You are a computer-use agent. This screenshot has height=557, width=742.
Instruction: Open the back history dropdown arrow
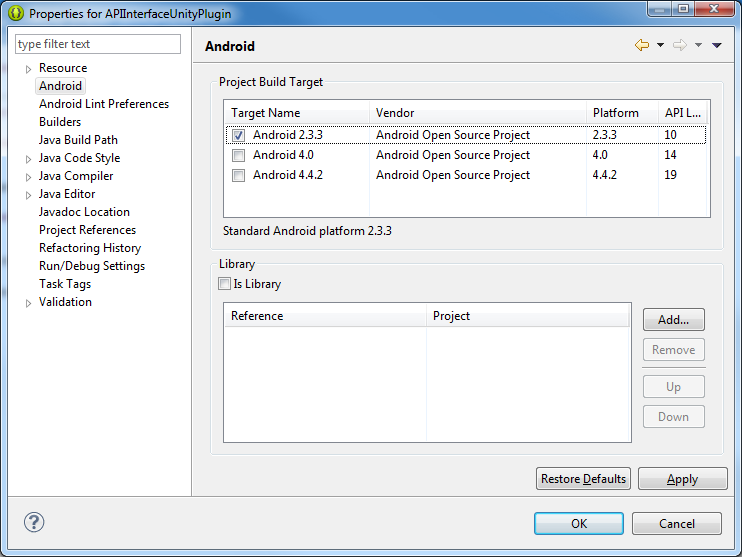pyautogui.click(x=660, y=45)
